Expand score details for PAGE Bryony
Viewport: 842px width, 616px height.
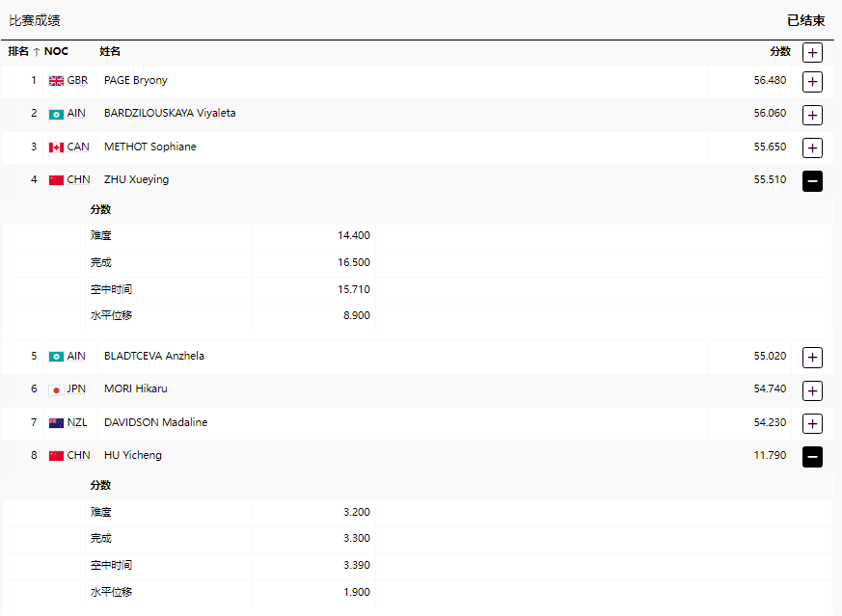812,82
